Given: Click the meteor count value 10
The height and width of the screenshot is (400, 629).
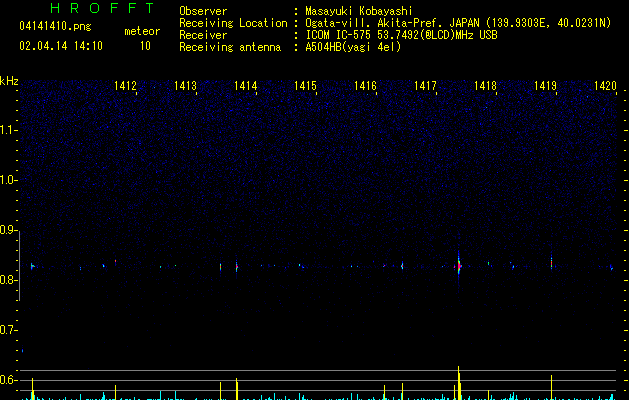Looking at the screenshot, I should click(145, 46).
